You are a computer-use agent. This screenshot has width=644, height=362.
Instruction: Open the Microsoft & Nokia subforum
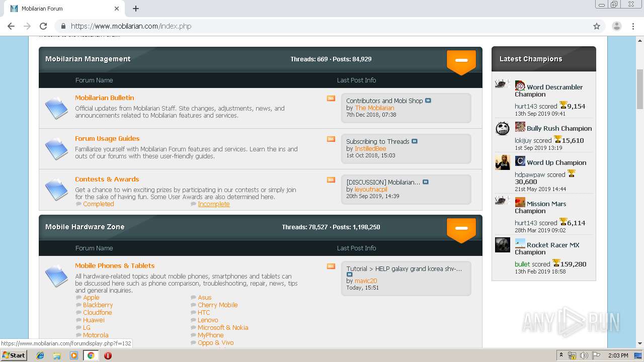click(x=223, y=327)
